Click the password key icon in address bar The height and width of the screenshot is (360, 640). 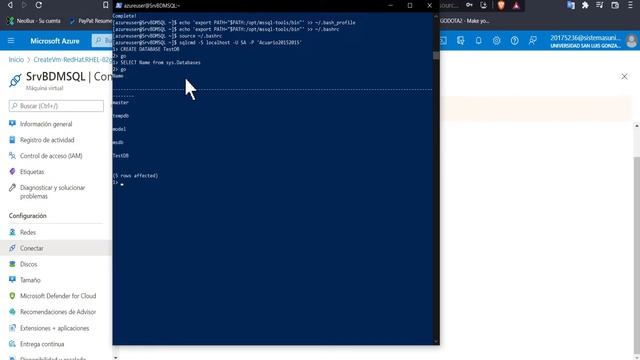click(x=469, y=5)
